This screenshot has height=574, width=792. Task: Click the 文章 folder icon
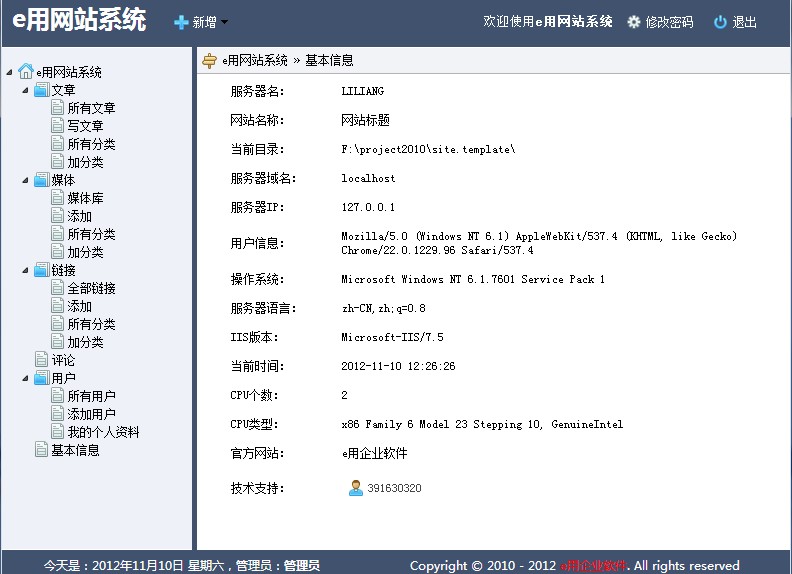tap(42, 90)
